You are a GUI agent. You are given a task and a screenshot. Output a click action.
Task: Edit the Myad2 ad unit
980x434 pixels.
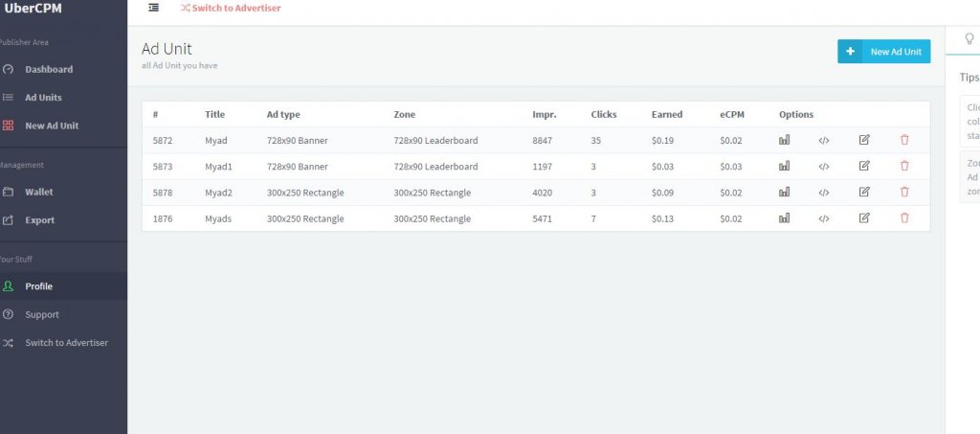[864, 192]
